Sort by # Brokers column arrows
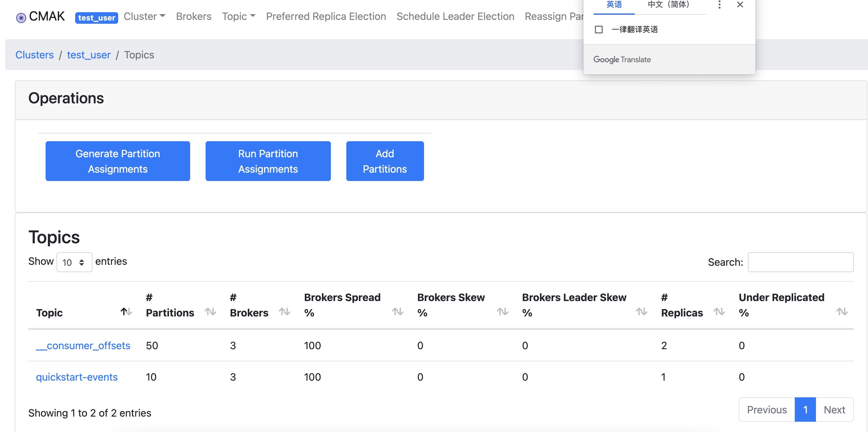The image size is (868, 432). click(x=285, y=311)
